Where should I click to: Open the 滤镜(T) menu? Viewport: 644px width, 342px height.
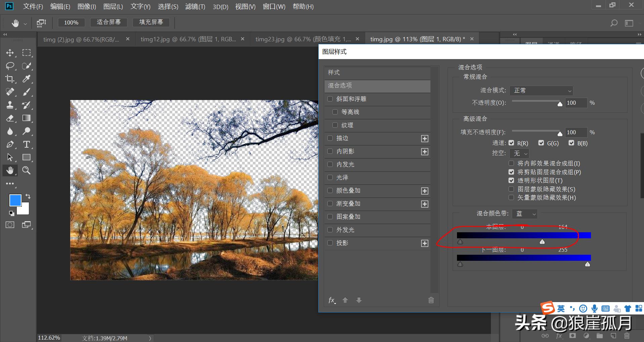pos(195,6)
